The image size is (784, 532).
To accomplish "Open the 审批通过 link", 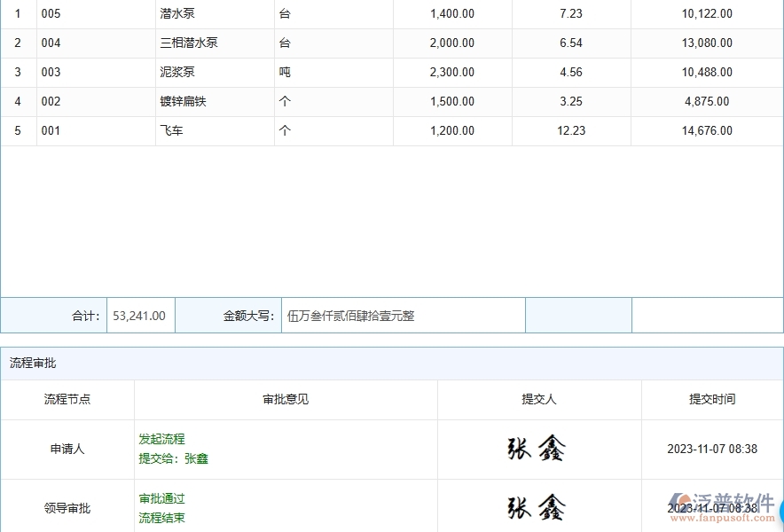I will coord(161,498).
